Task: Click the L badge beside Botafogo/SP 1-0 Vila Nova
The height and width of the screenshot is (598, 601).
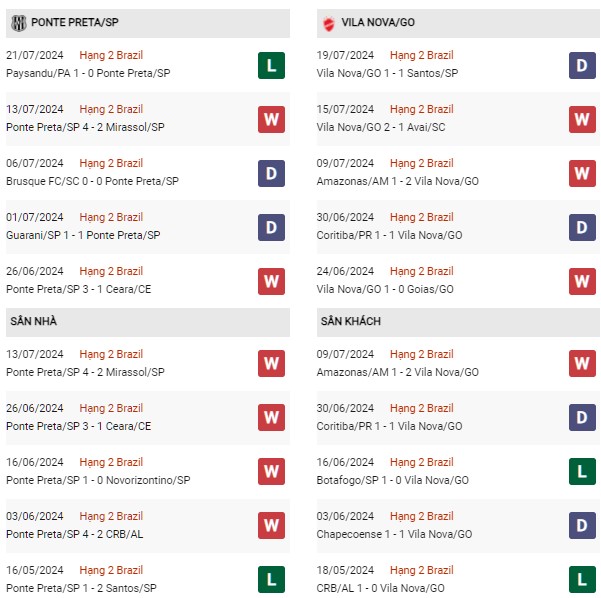Action: (582, 472)
